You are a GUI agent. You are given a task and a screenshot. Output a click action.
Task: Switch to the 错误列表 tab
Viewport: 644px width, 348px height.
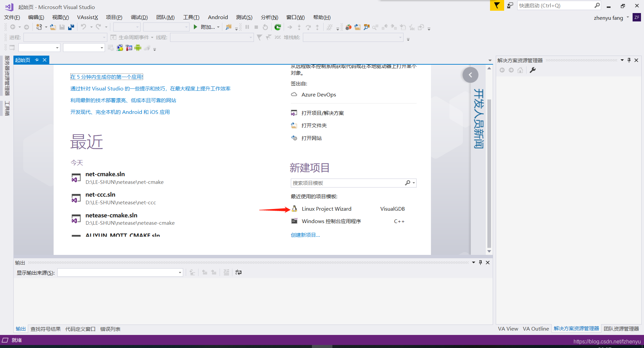110,329
